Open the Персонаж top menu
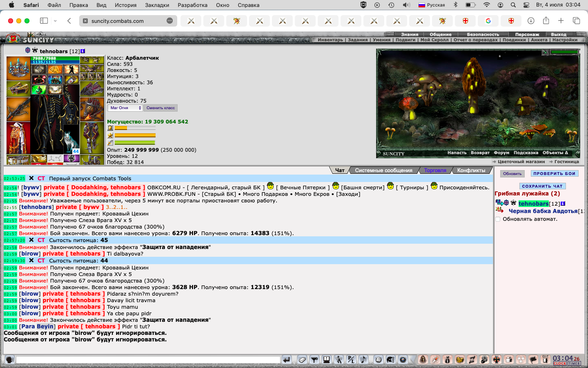The image size is (588, 368). pyautogui.click(x=527, y=34)
